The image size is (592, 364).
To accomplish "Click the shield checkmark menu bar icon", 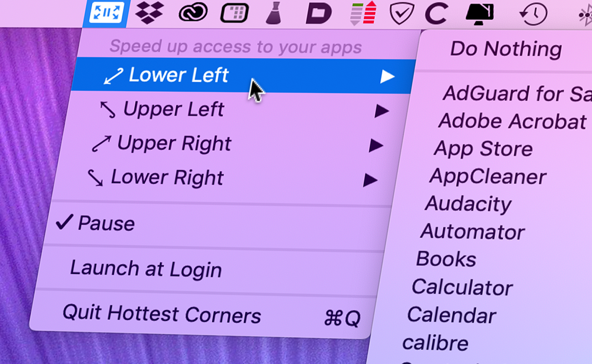I will [x=402, y=13].
